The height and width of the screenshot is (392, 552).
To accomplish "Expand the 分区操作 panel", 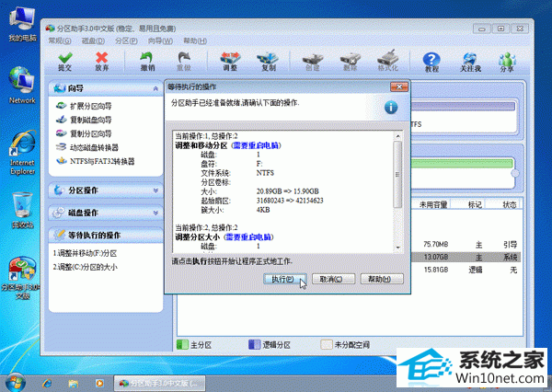I will click(105, 190).
